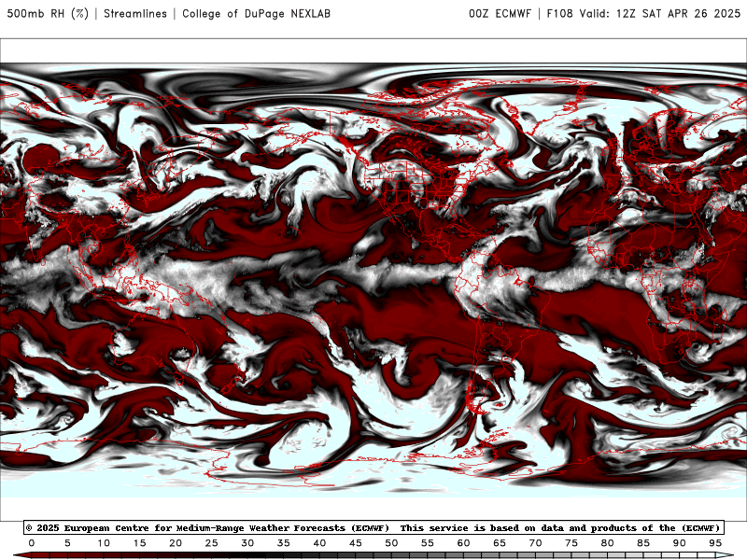Click the '60' label on color scale
Viewport: 747px width, 560px height.
[x=463, y=543]
